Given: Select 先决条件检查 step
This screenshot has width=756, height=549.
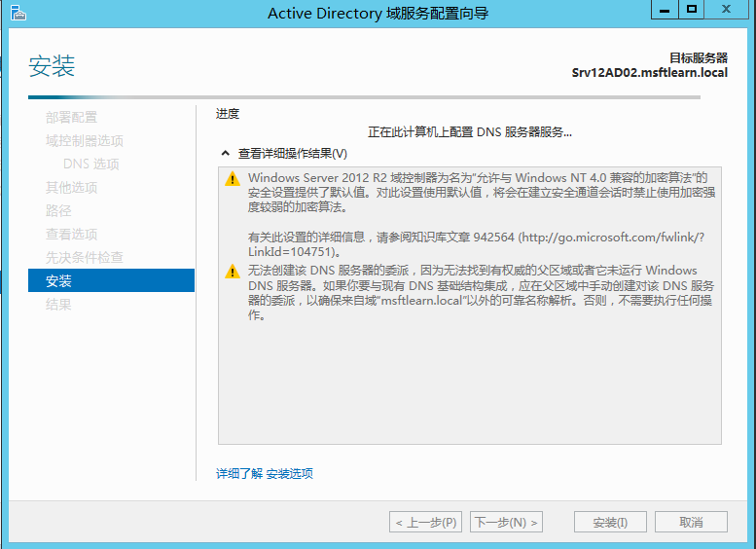Looking at the screenshot, I should [x=85, y=257].
